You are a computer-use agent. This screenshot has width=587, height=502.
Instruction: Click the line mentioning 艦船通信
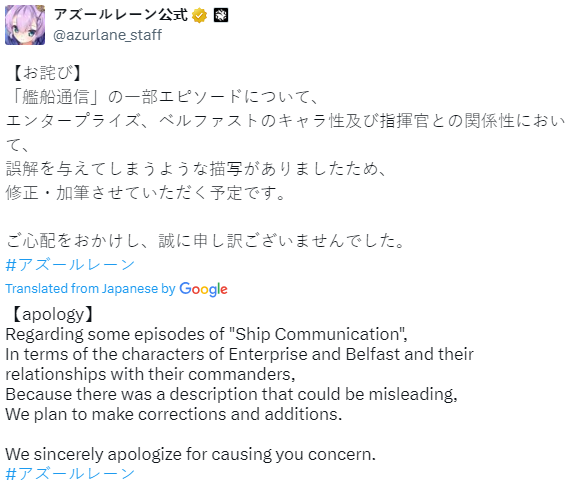[164, 97]
